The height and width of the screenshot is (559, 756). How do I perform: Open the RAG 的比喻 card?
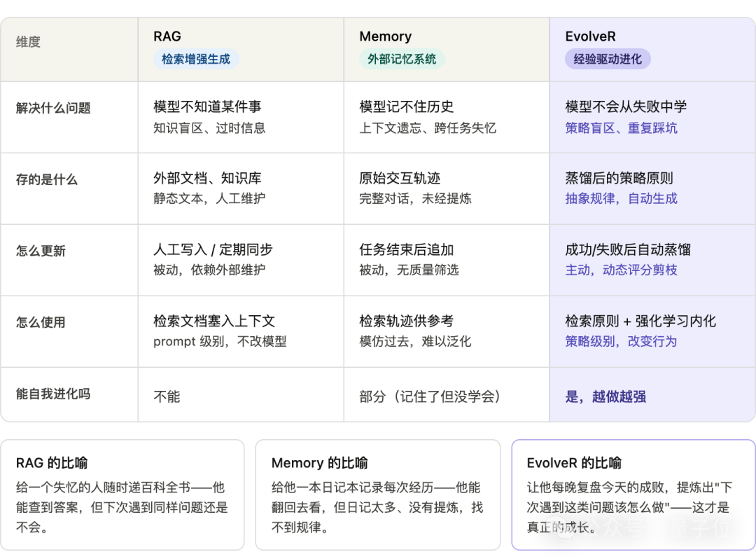122,495
